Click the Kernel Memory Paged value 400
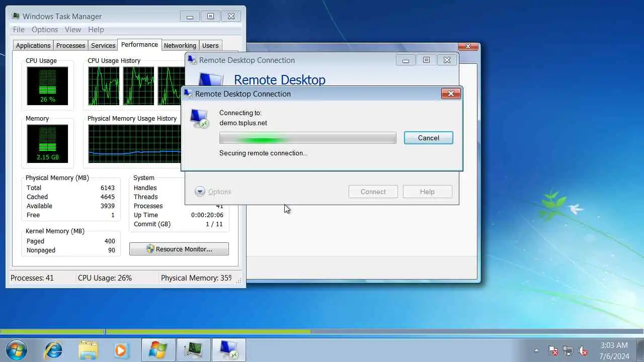This screenshot has height=362, width=644. (110, 241)
